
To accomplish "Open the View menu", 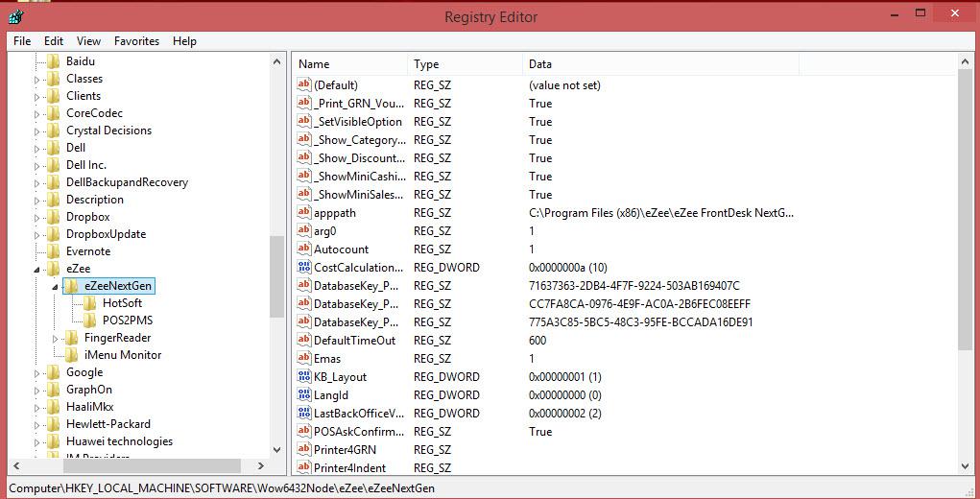I will [88, 41].
